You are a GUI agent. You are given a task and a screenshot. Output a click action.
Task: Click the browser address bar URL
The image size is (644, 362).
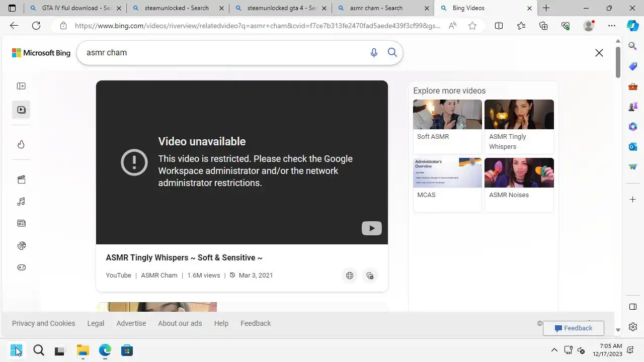pyautogui.click(x=258, y=26)
